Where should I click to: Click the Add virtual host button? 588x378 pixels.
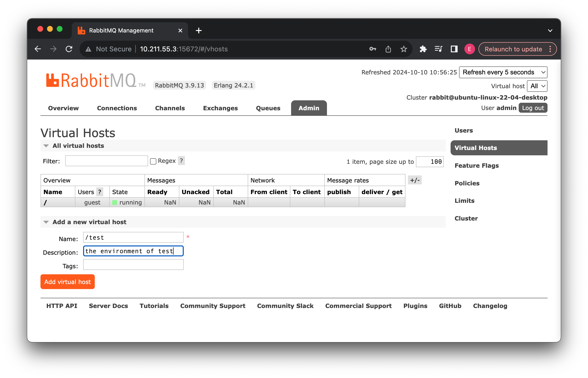68,282
